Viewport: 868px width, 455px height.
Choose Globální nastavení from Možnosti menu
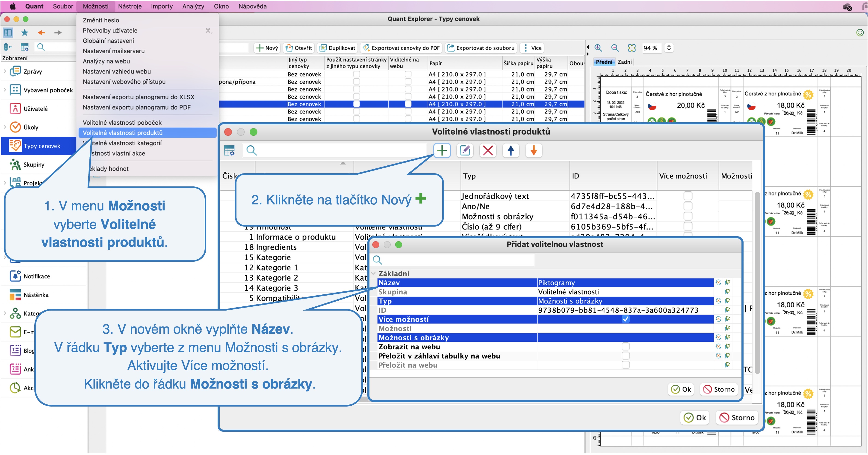pos(108,41)
